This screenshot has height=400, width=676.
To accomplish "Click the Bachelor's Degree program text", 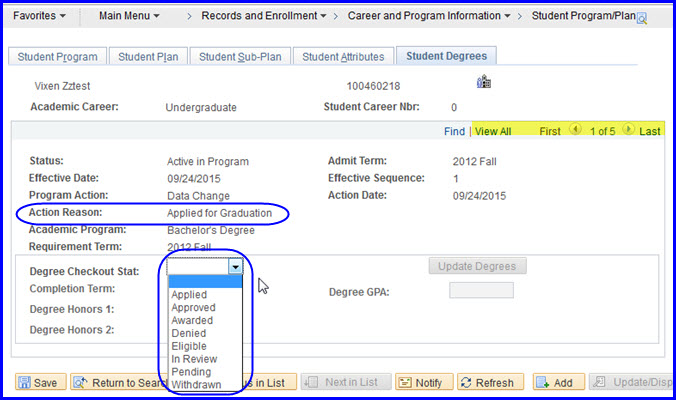I will point(211,230).
